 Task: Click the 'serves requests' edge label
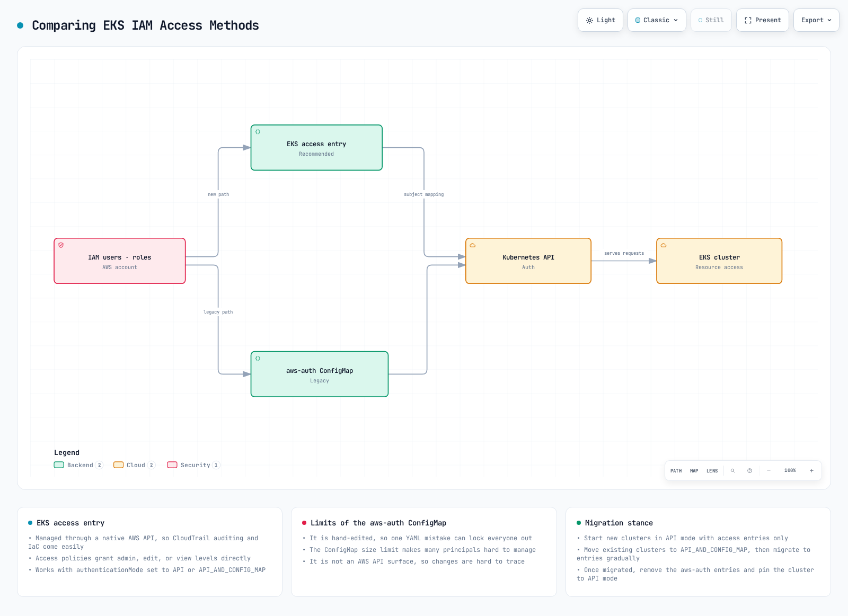coord(624,253)
